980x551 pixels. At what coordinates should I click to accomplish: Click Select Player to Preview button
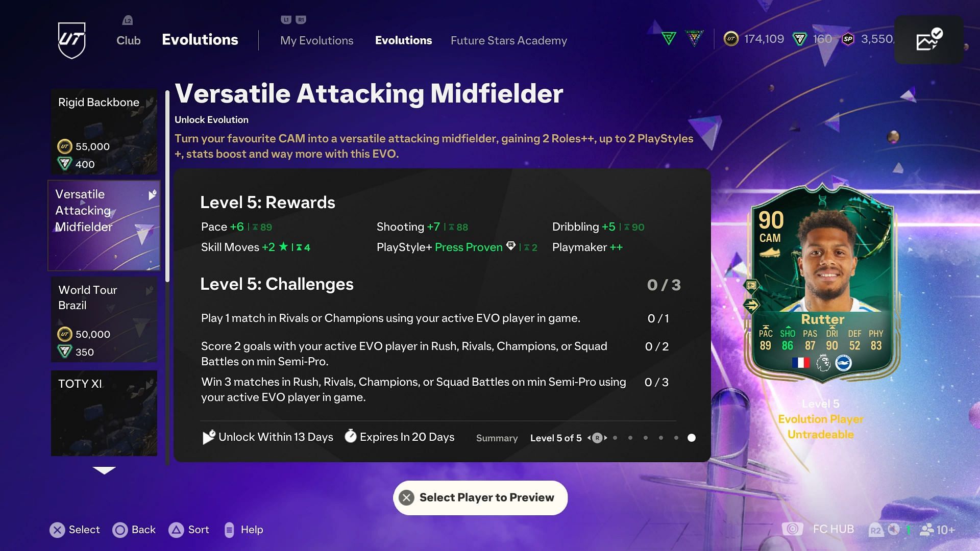coord(480,497)
